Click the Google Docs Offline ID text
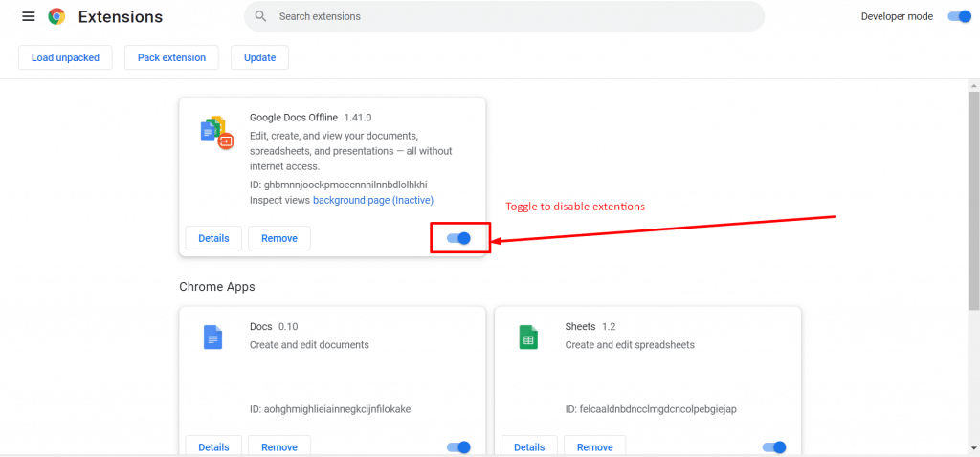 (338, 185)
